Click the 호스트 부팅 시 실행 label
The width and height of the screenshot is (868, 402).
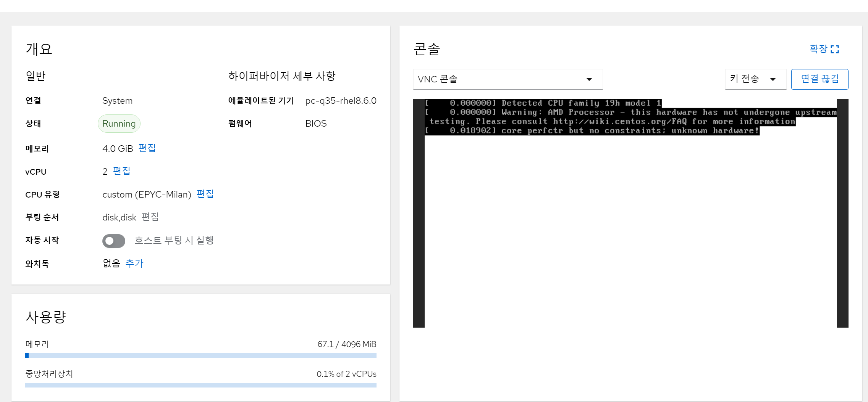tap(174, 240)
